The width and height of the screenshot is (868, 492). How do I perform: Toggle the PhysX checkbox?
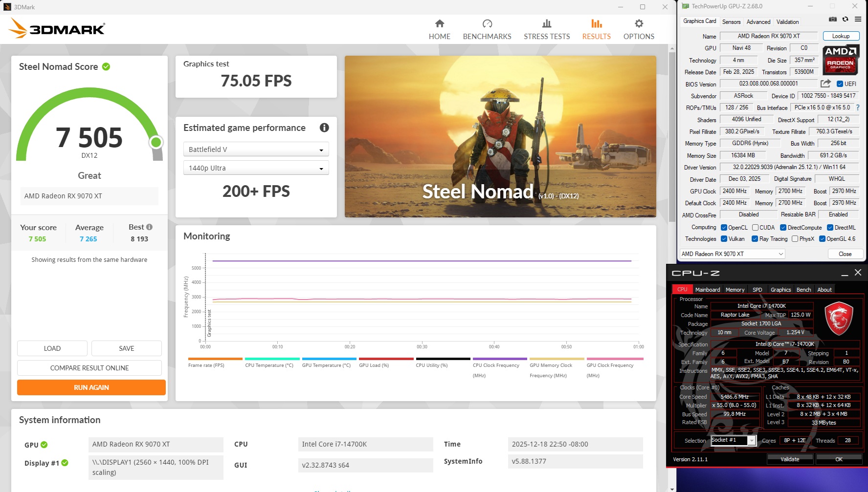click(795, 239)
